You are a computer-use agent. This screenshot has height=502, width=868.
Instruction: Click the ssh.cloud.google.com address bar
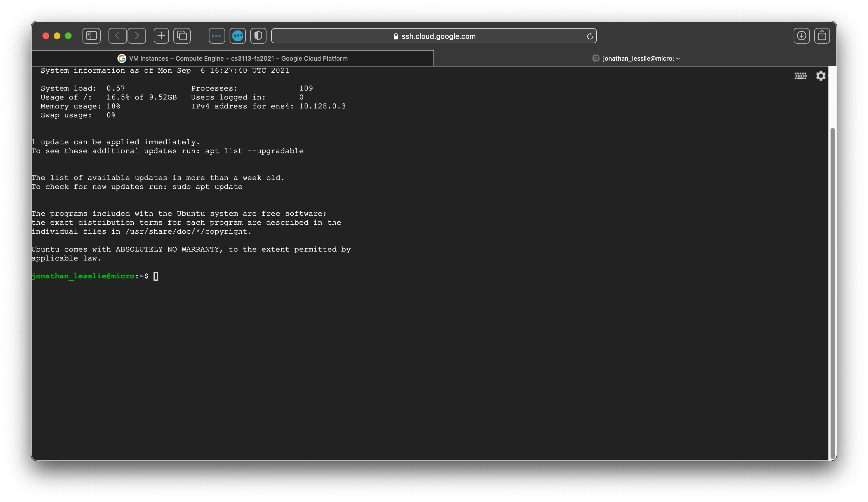[434, 36]
